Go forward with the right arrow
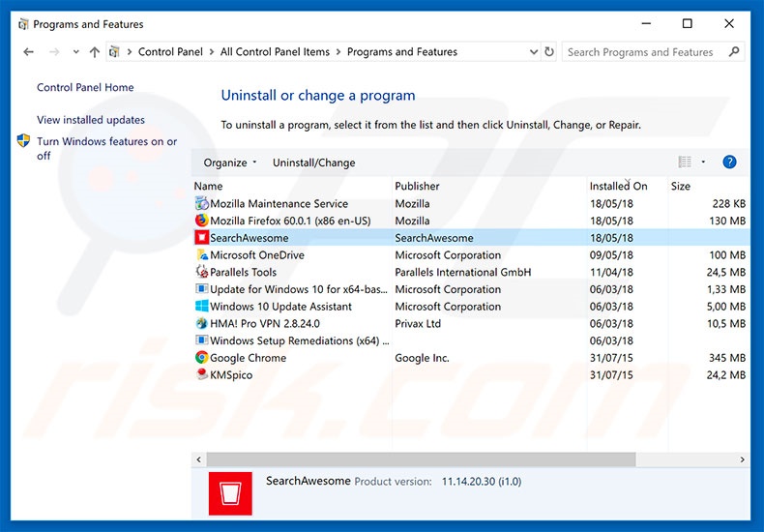Image resolution: width=764 pixels, height=532 pixels. (x=54, y=51)
